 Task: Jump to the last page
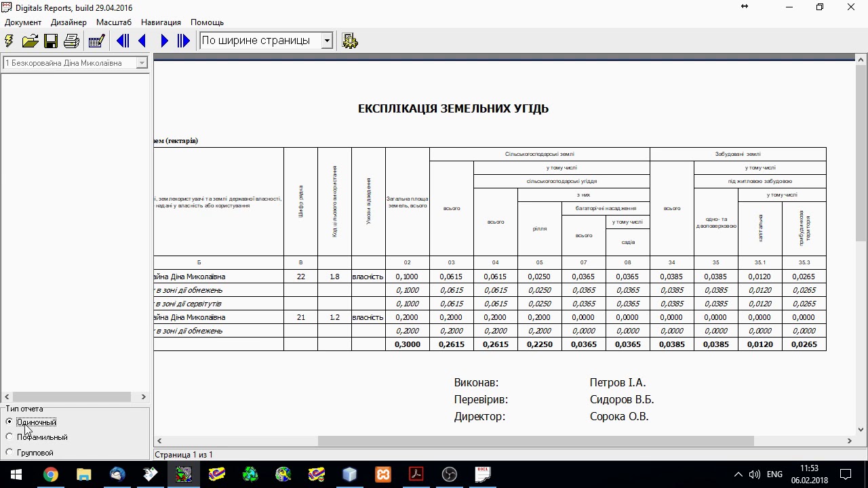pos(184,41)
